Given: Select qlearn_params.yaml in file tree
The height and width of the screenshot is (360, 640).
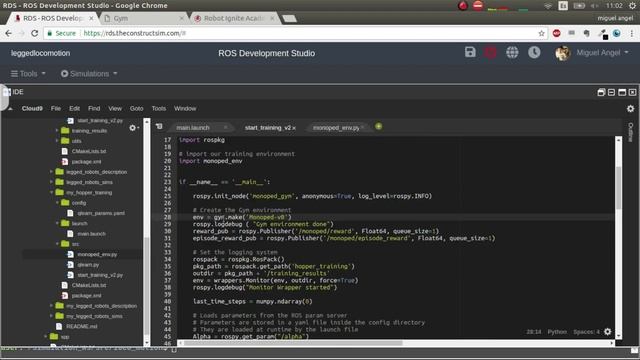Looking at the screenshot, I should 101,213.
